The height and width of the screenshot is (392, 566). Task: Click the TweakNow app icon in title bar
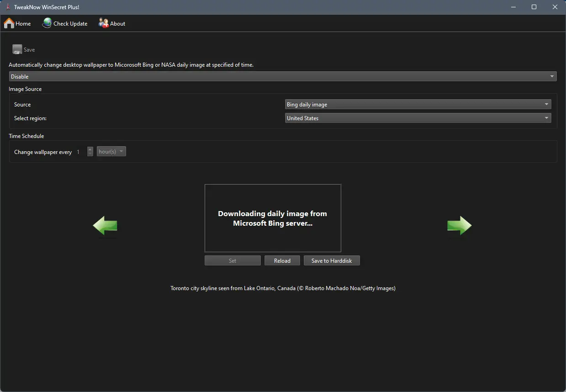click(x=8, y=7)
